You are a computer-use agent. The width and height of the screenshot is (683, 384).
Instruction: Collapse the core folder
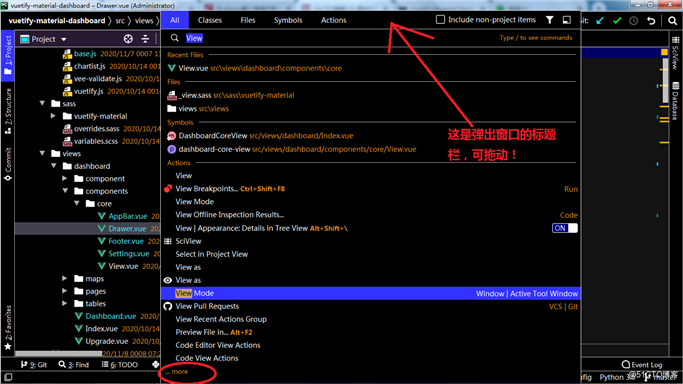77,203
